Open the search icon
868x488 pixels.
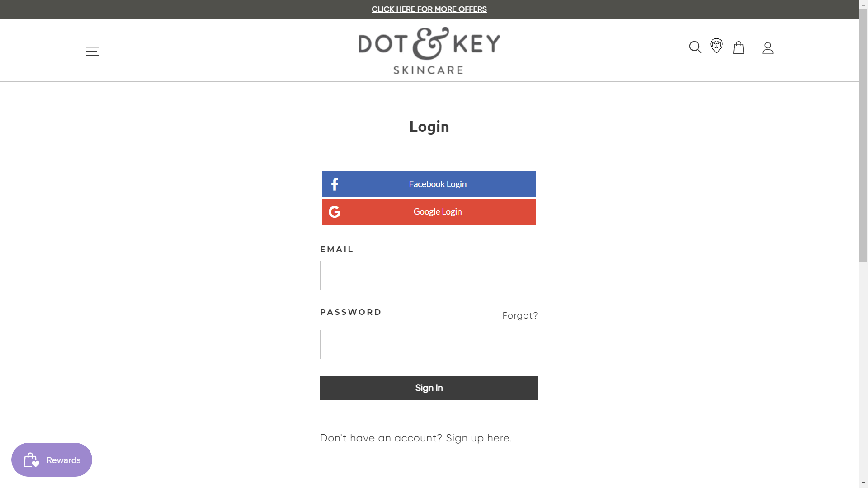[x=694, y=47]
